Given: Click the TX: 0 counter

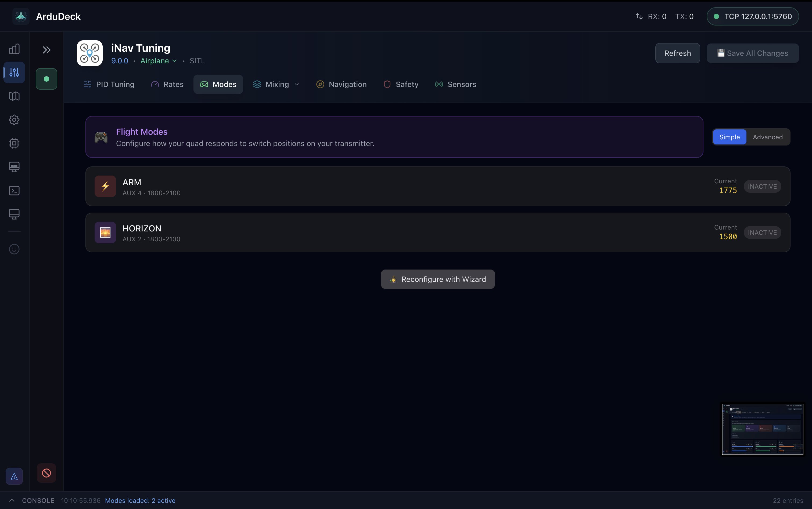Looking at the screenshot, I should click(x=684, y=16).
